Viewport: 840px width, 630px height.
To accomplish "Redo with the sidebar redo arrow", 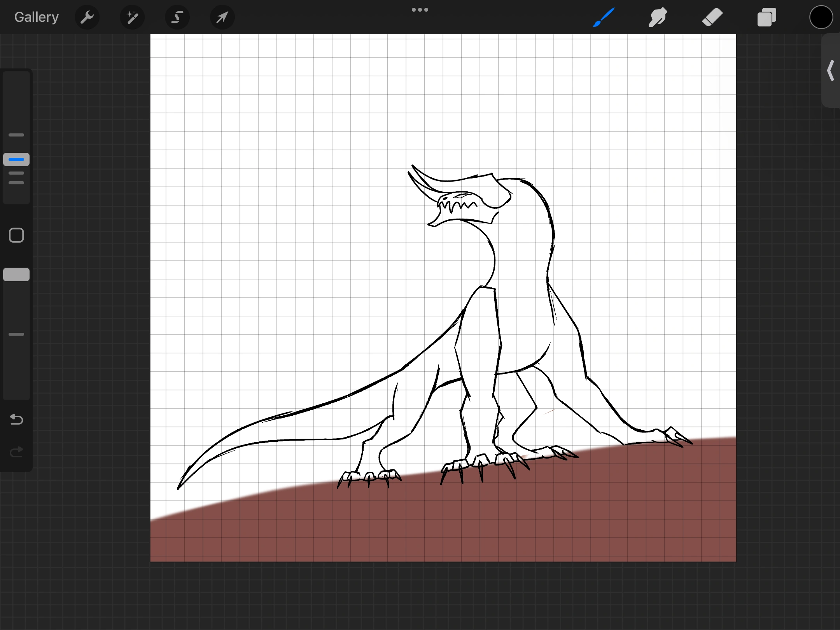I will click(16, 452).
